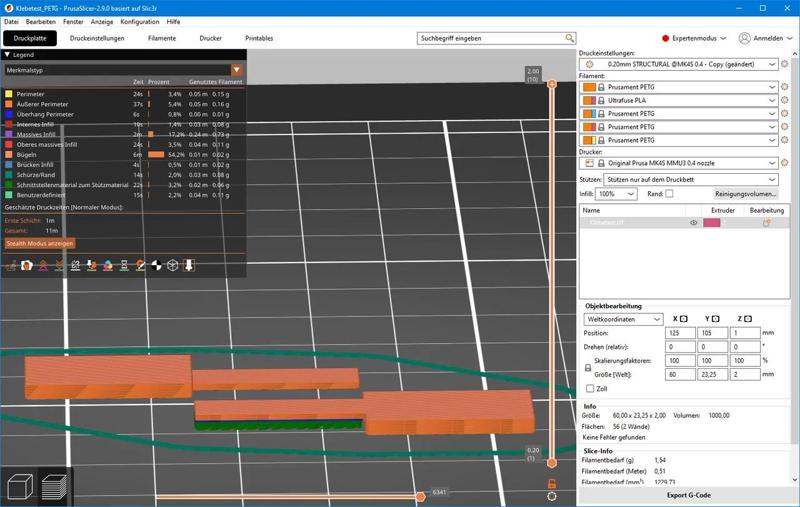
Task: Click gear beside Ultrafuse PLA filament
Action: coord(785,100)
